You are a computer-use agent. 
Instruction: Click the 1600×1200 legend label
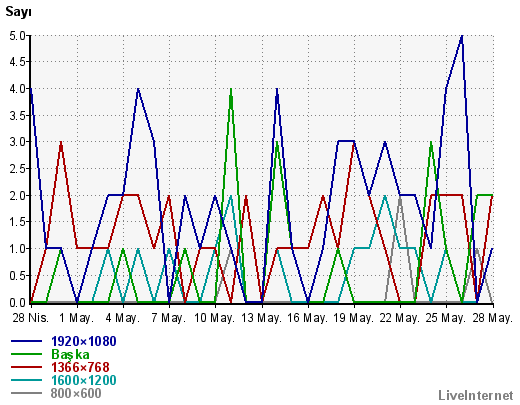(x=84, y=380)
